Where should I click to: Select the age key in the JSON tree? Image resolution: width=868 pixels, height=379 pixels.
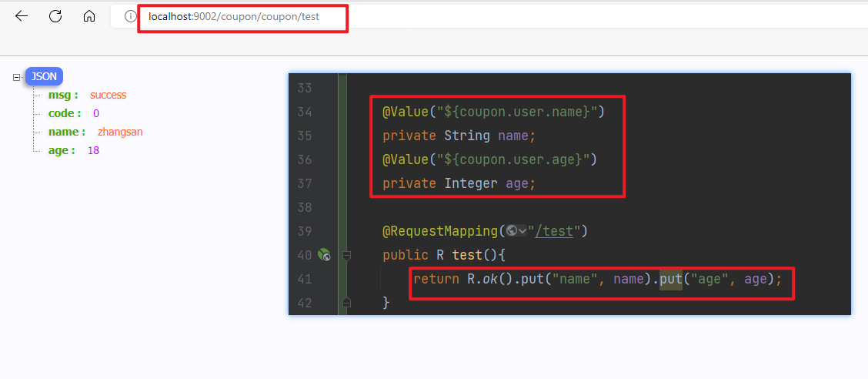(x=62, y=150)
